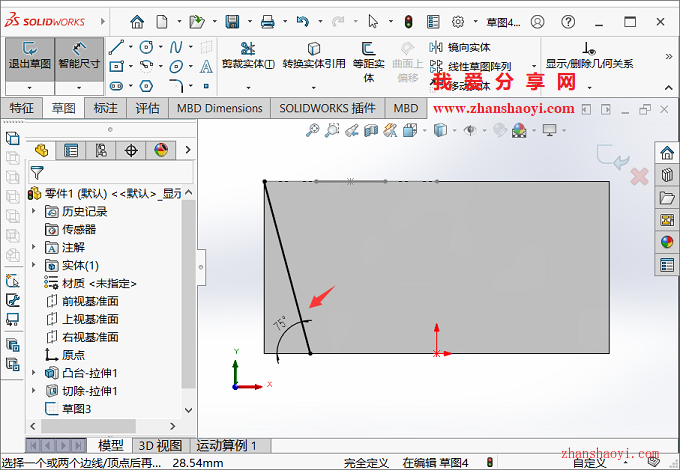Click the Rebuild traffic light icon

[408, 21]
